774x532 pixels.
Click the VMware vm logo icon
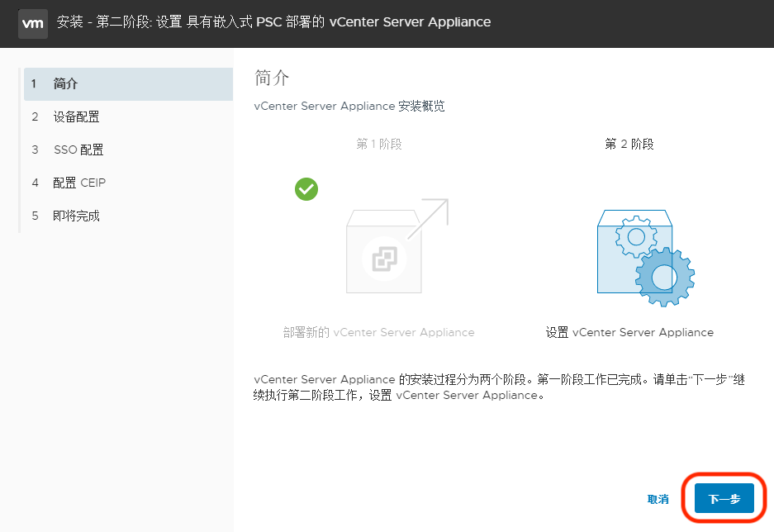(x=32, y=24)
